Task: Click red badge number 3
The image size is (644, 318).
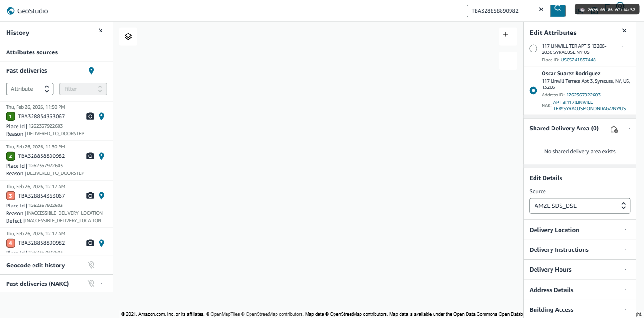Action: pyautogui.click(x=10, y=196)
